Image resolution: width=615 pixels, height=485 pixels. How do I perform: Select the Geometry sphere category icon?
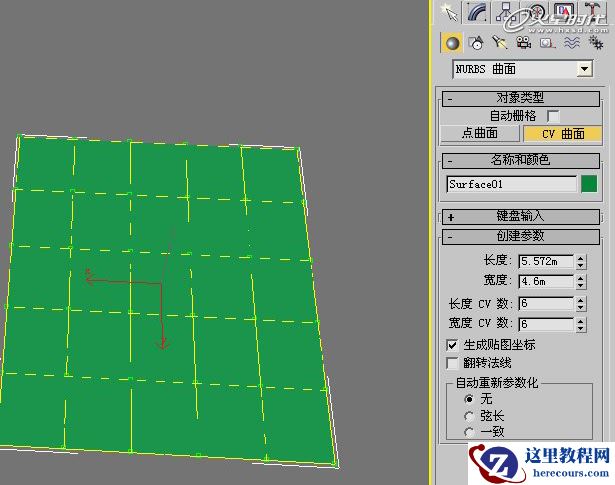click(x=452, y=43)
